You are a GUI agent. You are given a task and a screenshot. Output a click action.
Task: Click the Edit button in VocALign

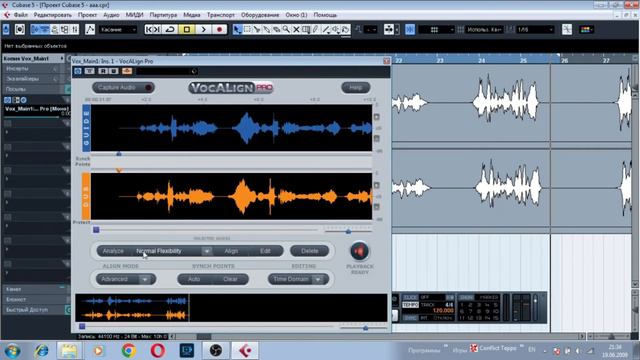tap(265, 251)
